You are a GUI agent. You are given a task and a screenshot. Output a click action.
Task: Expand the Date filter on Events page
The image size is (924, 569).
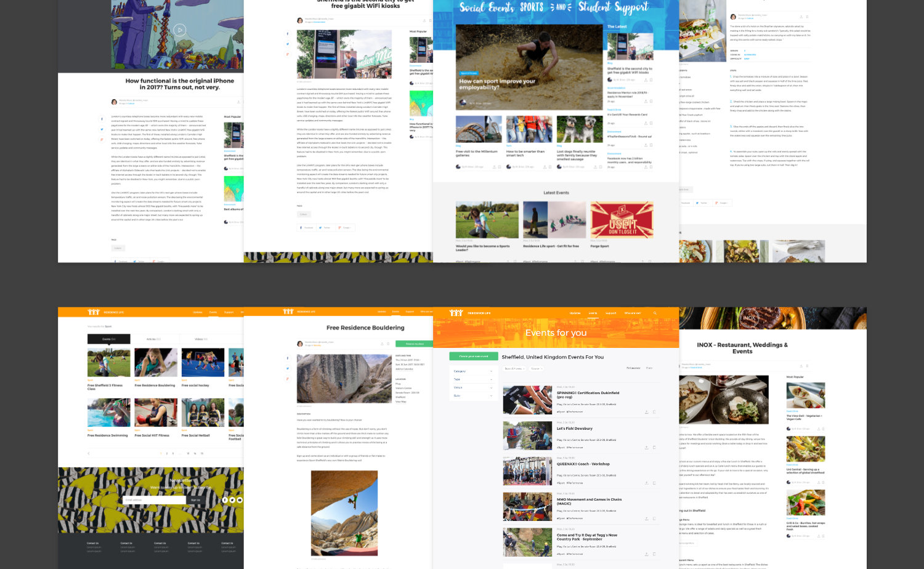click(472, 395)
